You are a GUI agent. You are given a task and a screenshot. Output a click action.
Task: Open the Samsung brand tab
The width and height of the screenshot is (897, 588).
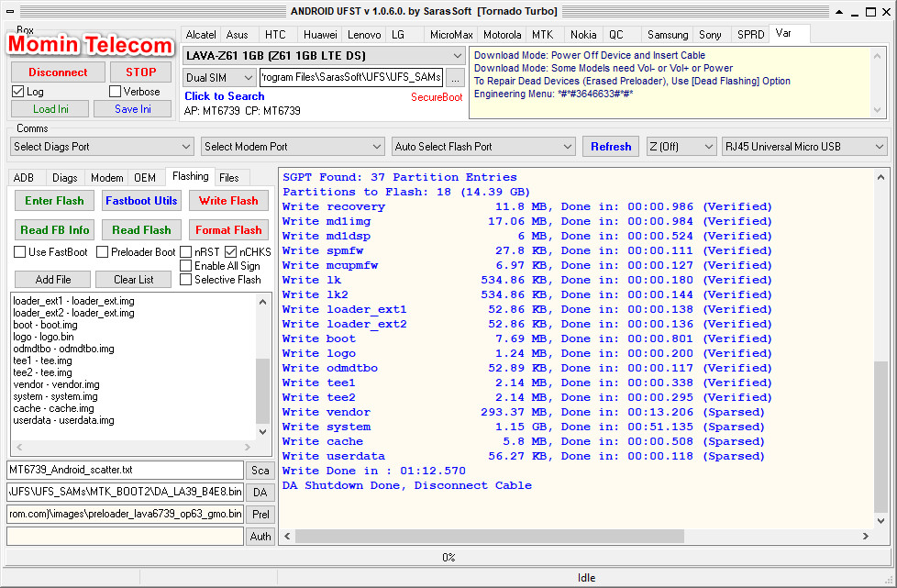pyautogui.click(x=668, y=35)
